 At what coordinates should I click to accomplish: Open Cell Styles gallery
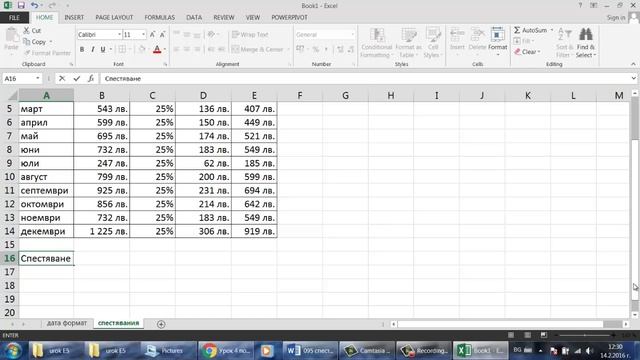pyautogui.click(x=433, y=43)
